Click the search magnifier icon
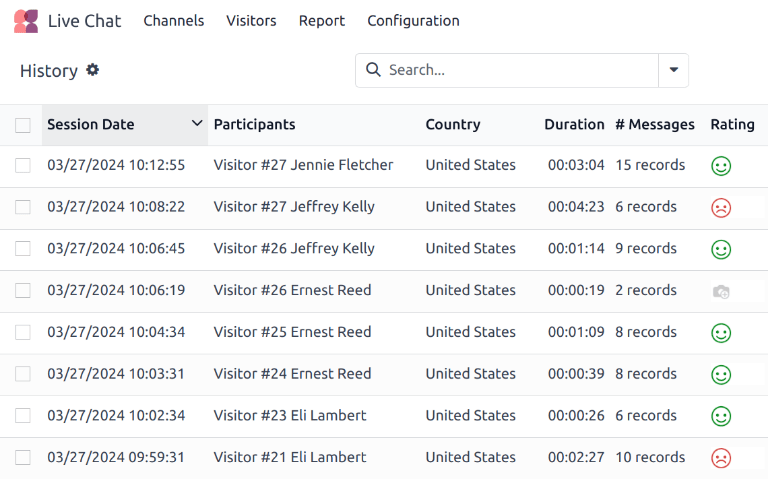 point(373,70)
